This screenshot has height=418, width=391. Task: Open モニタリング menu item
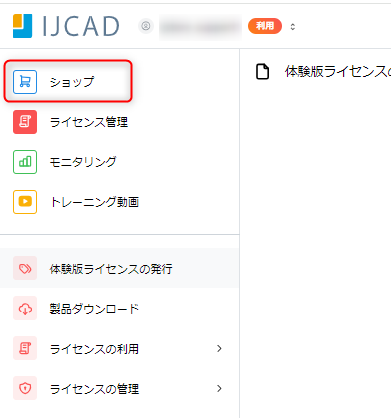(83, 162)
